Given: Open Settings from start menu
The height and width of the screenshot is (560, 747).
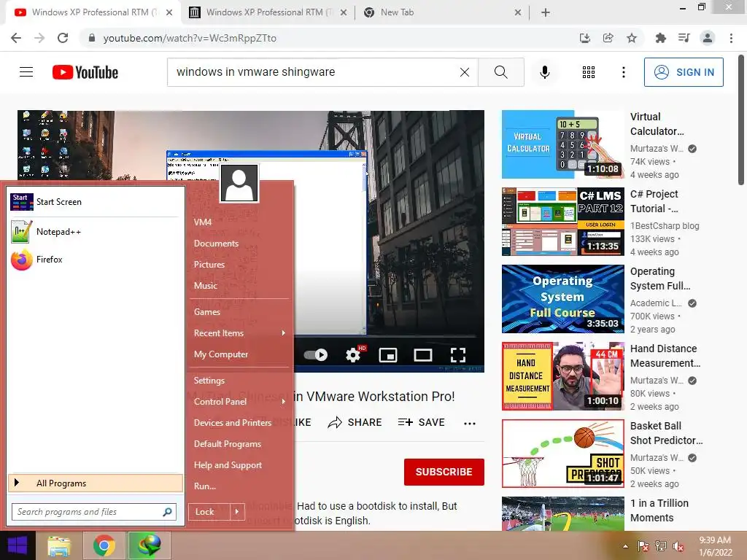Looking at the screenshot, I should [209, 381].
